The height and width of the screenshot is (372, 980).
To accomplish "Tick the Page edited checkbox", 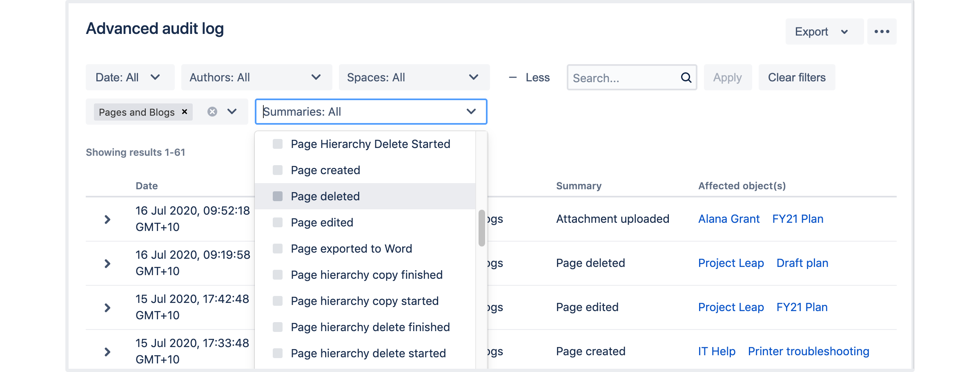I will (x=278, y=222).
